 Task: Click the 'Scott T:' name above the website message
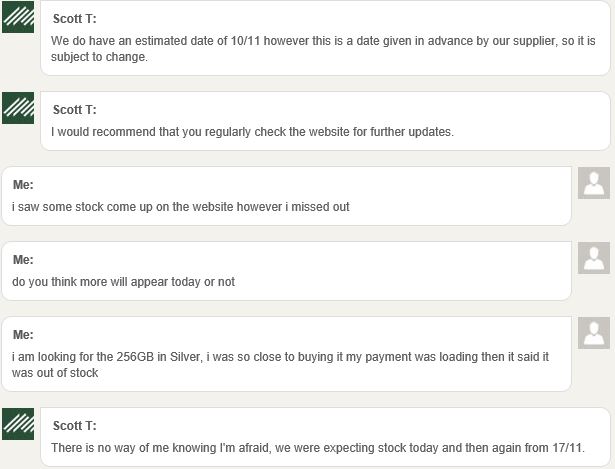(75, 110)
